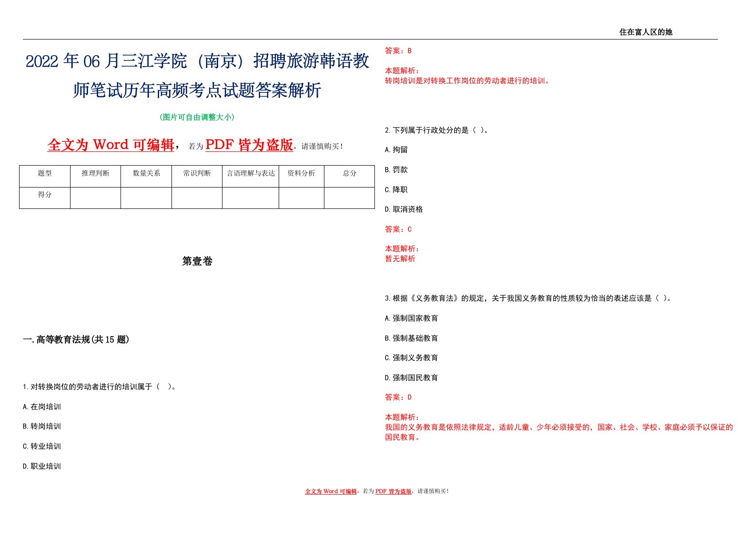Select option B.转岗培训
The image size is (756, 534).
42,426
